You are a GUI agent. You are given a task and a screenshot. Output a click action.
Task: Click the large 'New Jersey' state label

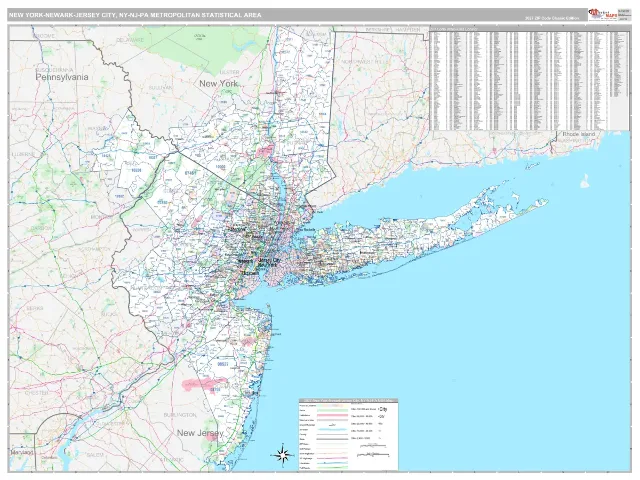(x=200, y=433)
